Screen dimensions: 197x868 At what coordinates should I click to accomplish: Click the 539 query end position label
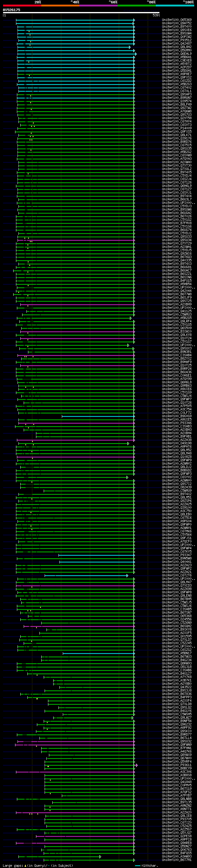[155, 15]
